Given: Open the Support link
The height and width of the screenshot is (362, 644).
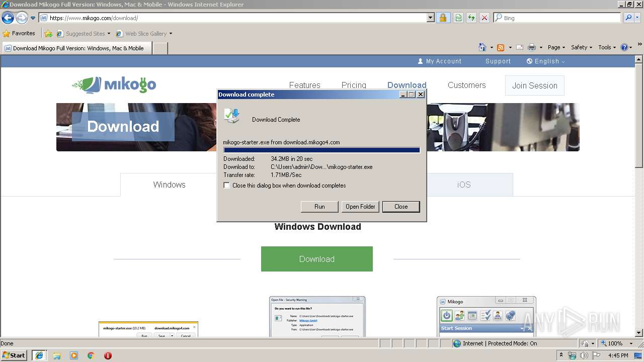Looking at the screenshot, I should point(498,61).
